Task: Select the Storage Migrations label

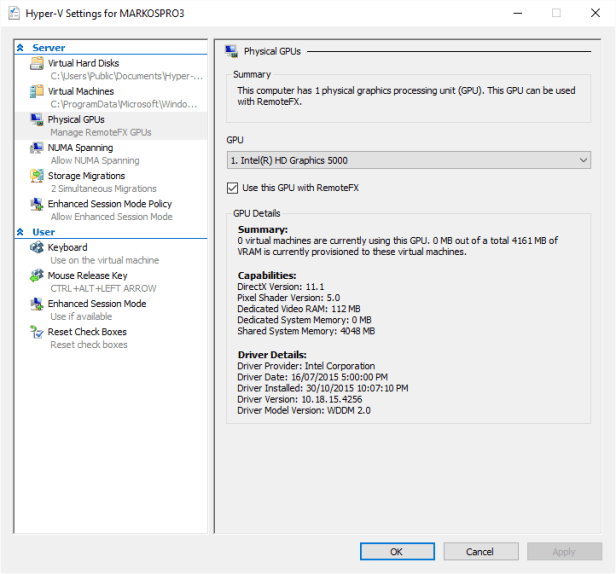Action: point(87,175)
